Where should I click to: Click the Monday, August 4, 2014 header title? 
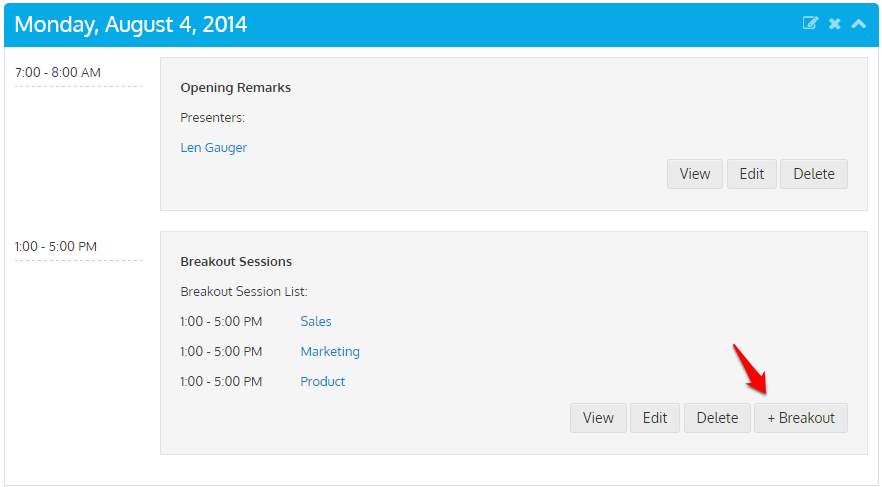point(130,24)
